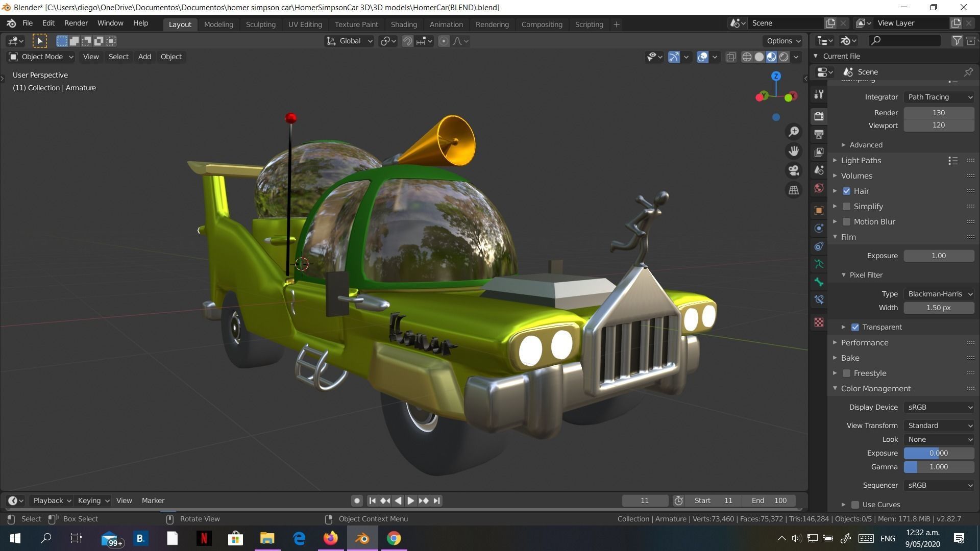The height and width of the screenshot is (551, 980).
Task: Toggle snapping magnet icon
Action: pos(407,41)
